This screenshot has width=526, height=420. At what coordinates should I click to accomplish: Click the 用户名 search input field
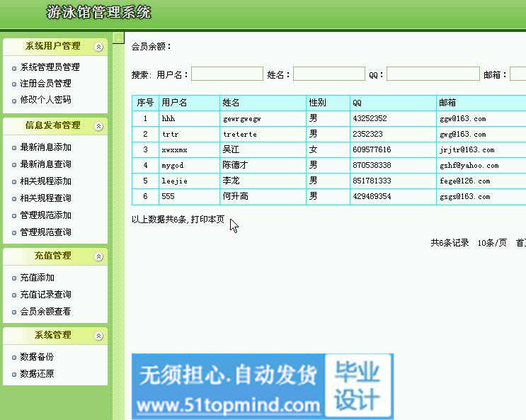(x=227, y=74)
